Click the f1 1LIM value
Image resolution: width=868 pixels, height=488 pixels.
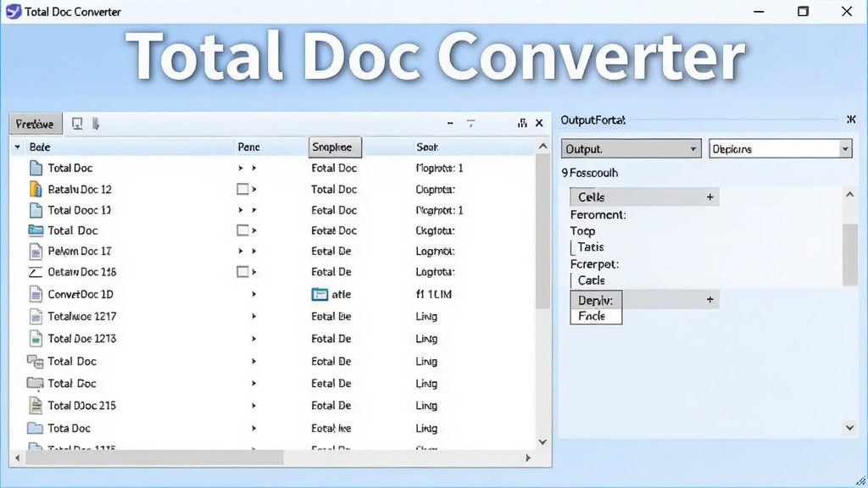coord(434,294)
